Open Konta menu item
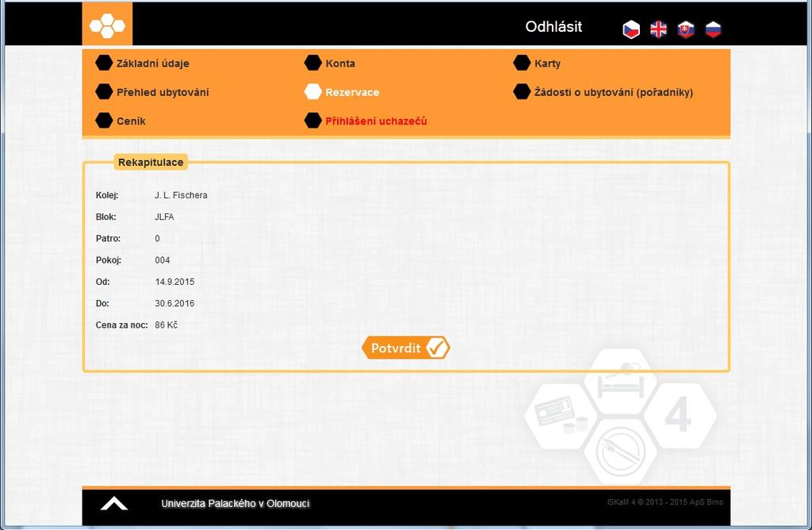Screen dimensions: 812x530 pyautogui.click(x=340, y=63)
